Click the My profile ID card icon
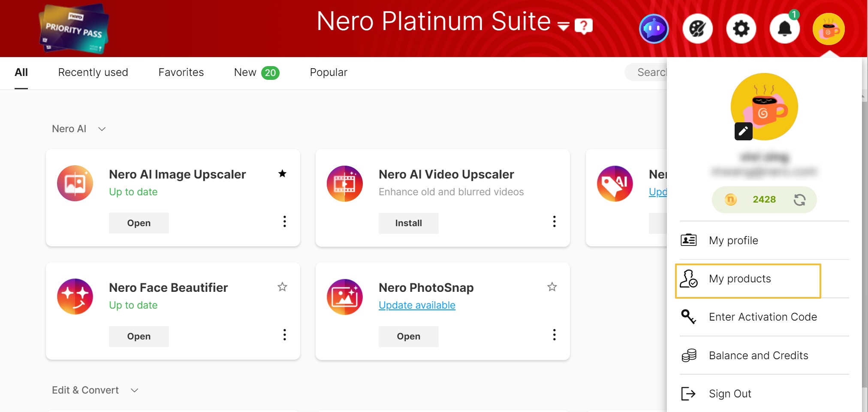This screenshot has height=412, width=868. 689,240
